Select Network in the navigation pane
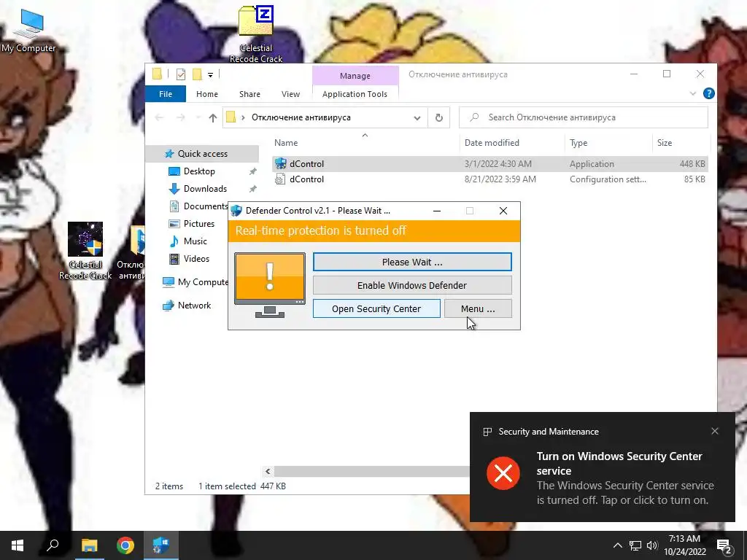The height and width of the screenshot is (560, 747). pos(194,306)
